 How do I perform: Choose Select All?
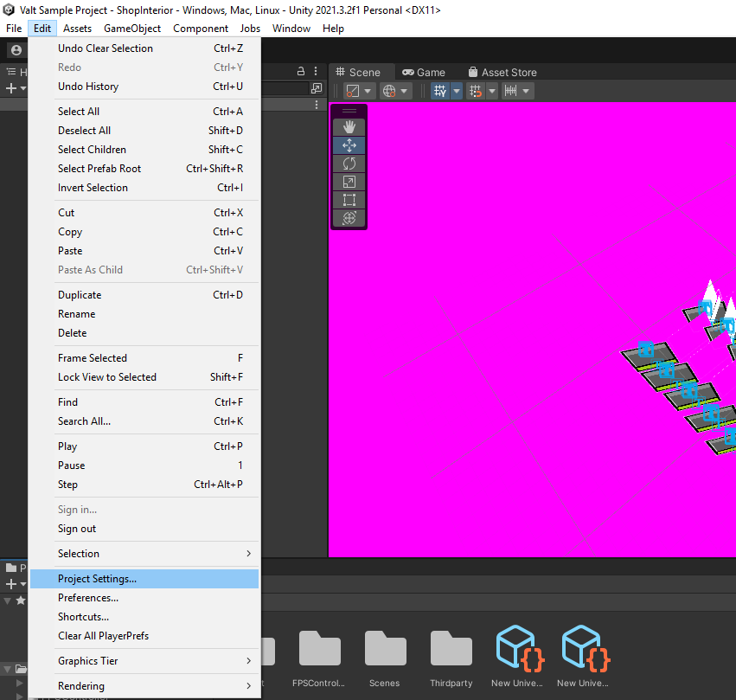point(144,112)
